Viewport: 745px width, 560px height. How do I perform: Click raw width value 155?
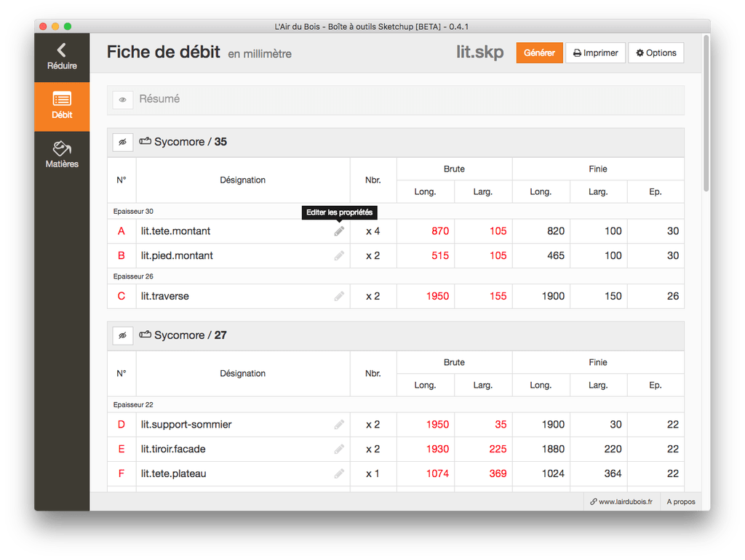click(x=498, y=297)
